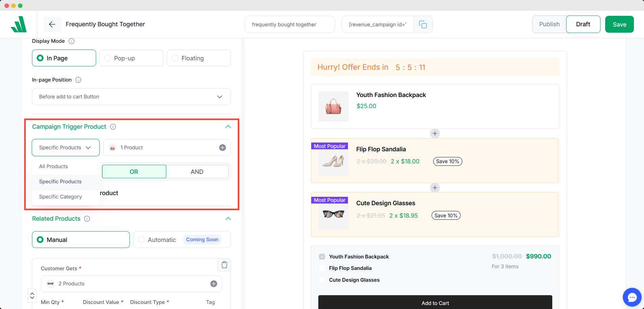This screenshot has width=644, height=309.
Task: Click the For 3 Items text
Action: pos(505,267)
